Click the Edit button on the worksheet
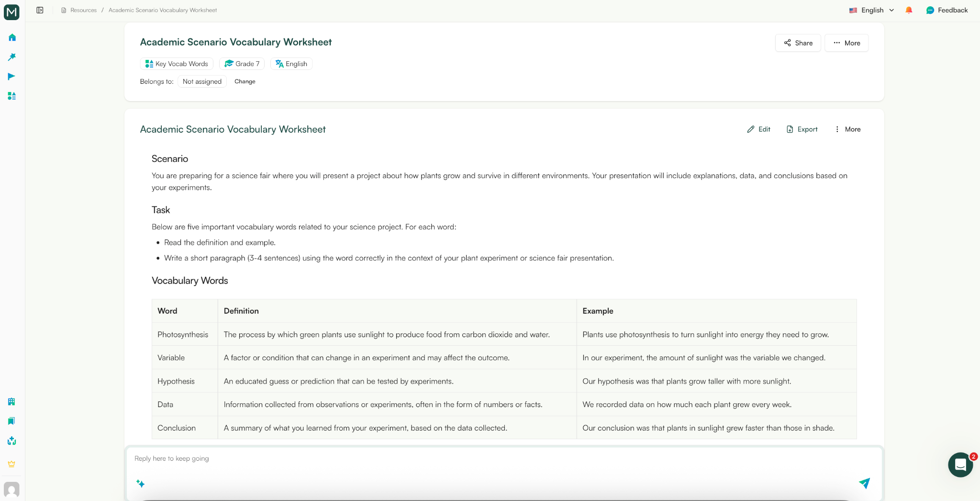 click(757, 129)
